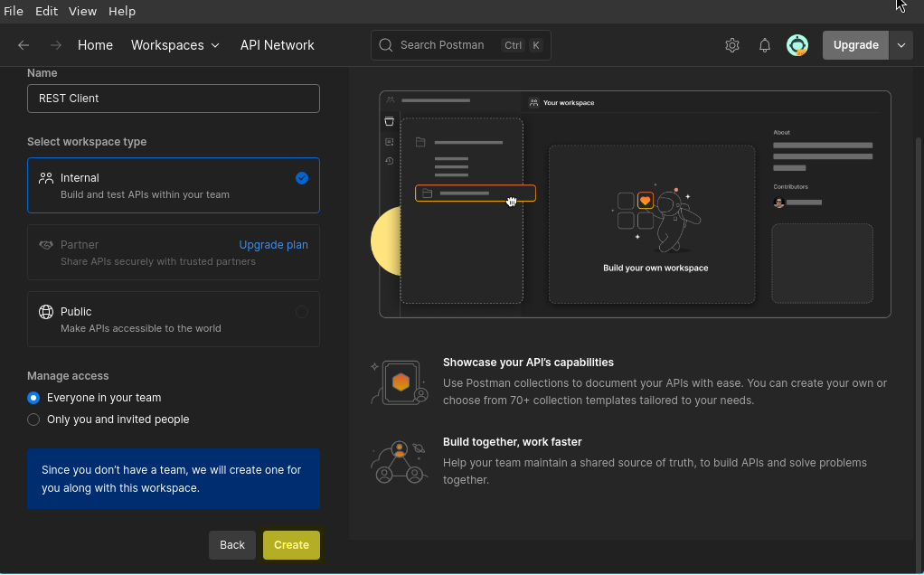This screenshot has width=924, height=575.
Task: Go to API Network
Action: pyautogui.click(x=277, y=45)
